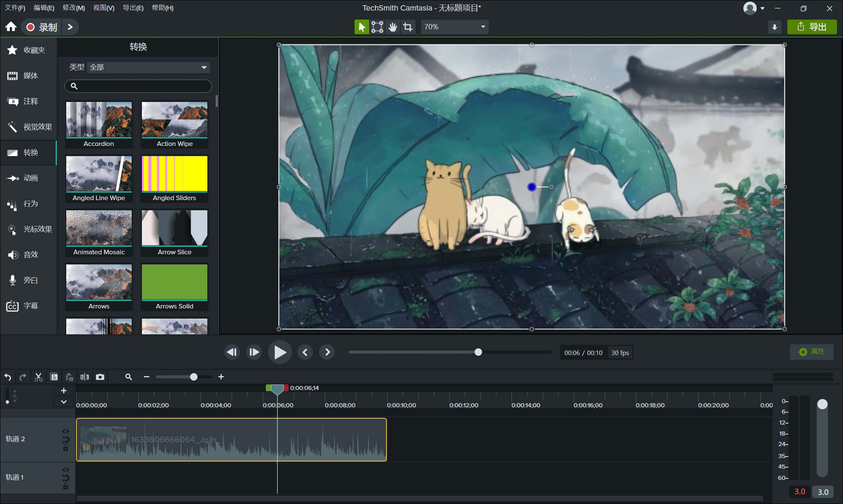Toggle visibility of 轨道 1
Screen dimensions: 843x504
point(65,470)
